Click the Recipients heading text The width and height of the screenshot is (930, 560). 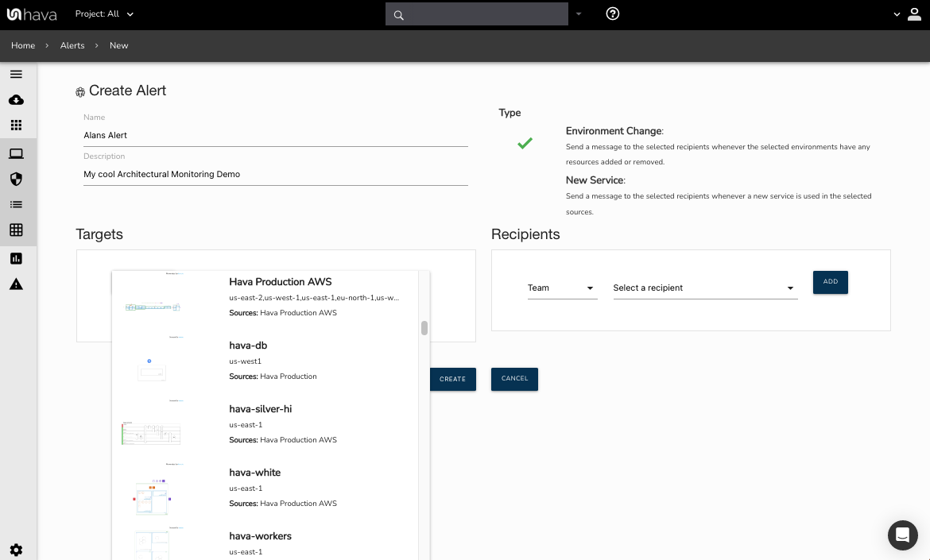(x=525, y=234)
